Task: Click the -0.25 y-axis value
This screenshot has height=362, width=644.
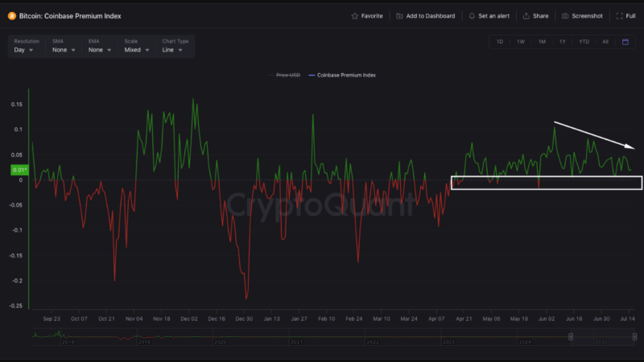Action: point(16,306)
